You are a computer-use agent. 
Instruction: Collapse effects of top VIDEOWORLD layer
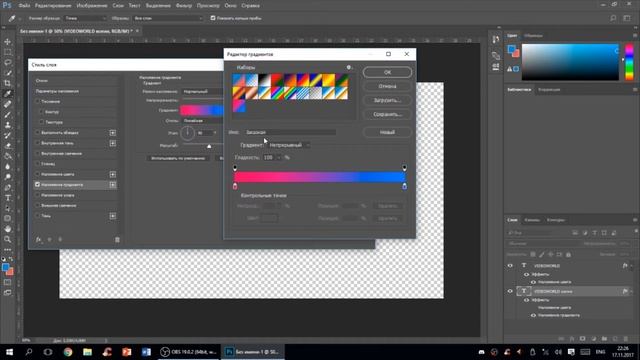click(631, 266)
